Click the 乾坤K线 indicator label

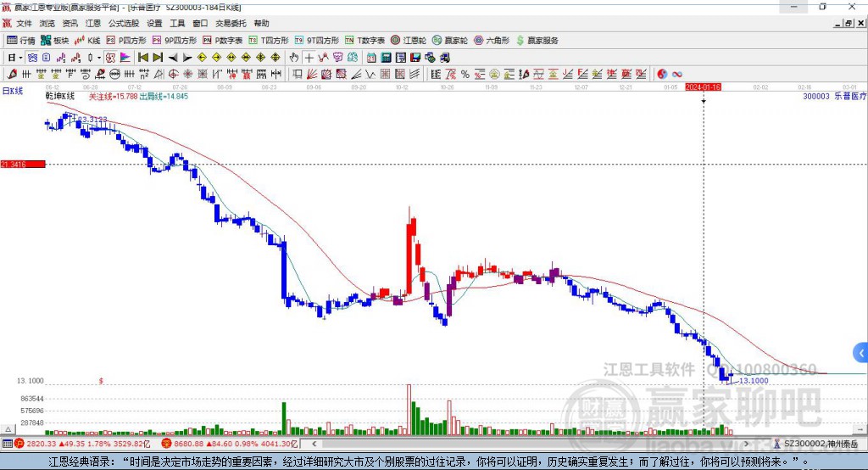[60, 97]
